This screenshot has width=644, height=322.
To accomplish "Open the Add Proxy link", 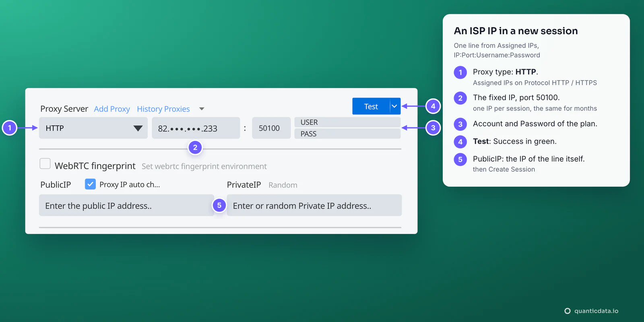I will [112, 109].
